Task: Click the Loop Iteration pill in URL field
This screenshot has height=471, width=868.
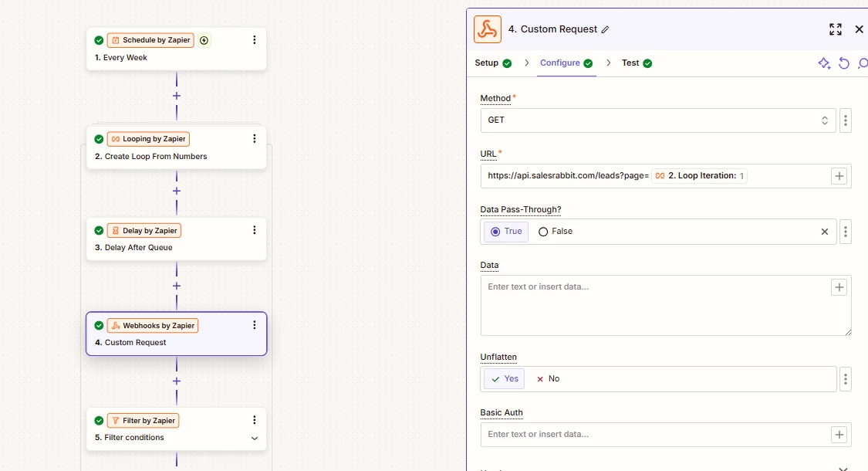Action: [x=699, y=176]
